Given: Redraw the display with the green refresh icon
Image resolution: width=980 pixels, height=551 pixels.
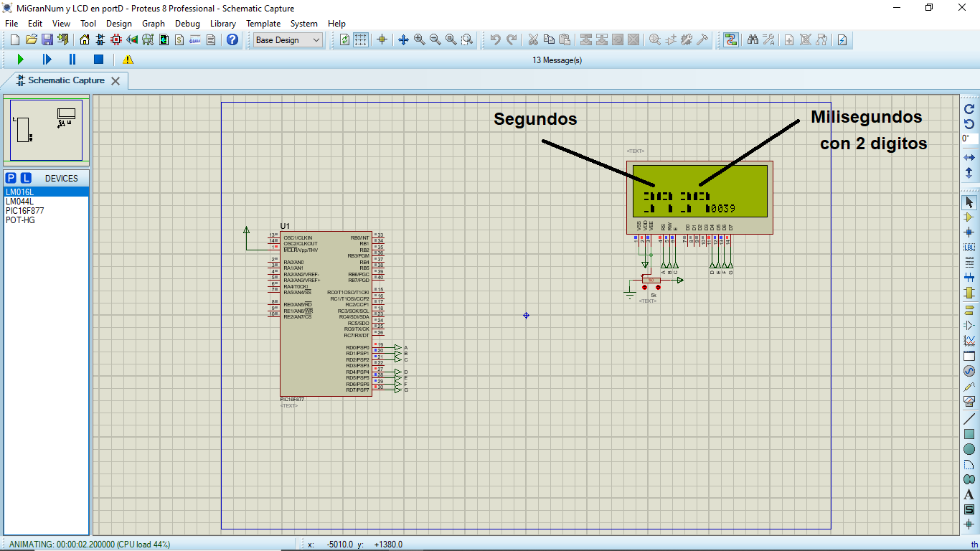Looking at the screenshot, I should 345,40.
